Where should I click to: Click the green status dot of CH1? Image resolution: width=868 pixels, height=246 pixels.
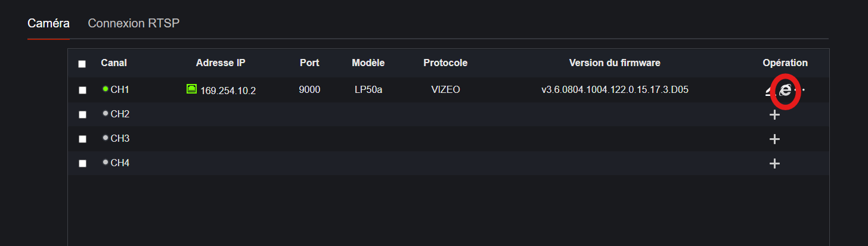(106, 89)
